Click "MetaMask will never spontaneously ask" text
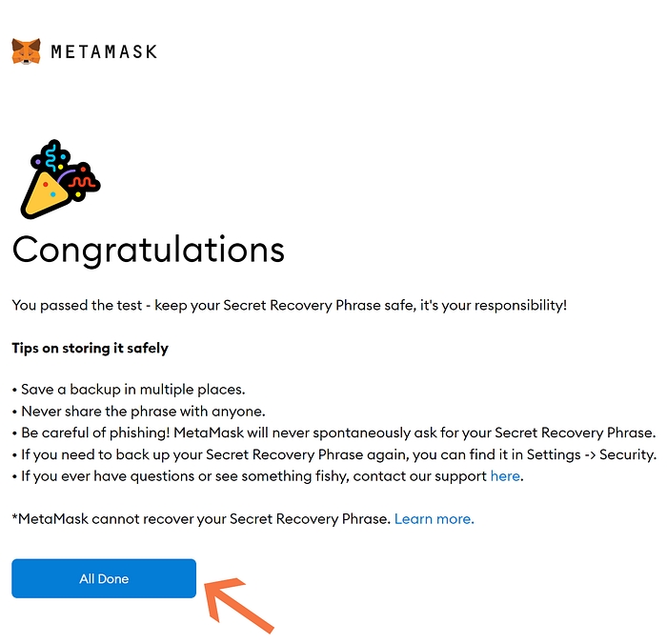667x644 pixels. (x=314, y=433)
